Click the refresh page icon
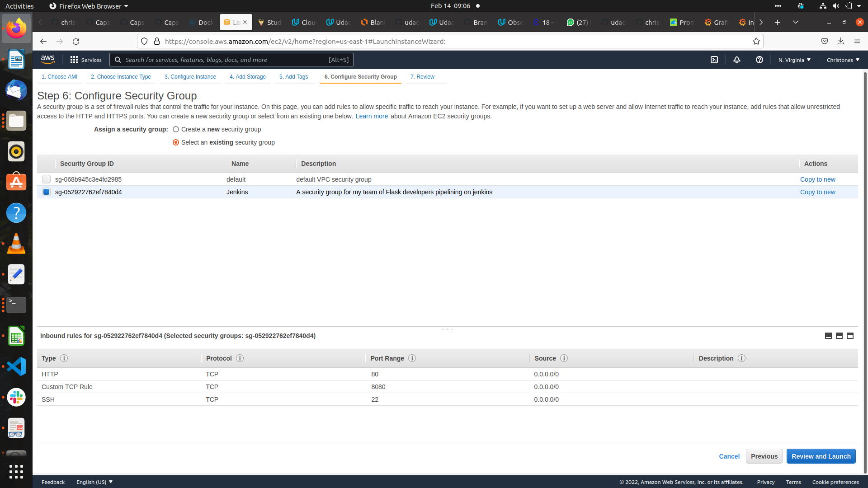The image size is (868, 488). 75,41
